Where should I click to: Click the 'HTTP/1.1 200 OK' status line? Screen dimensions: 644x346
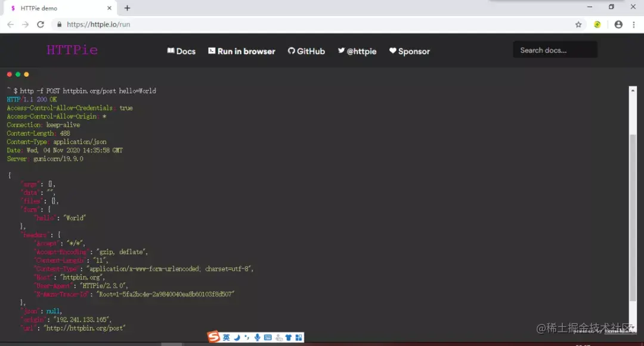[32, 99]
